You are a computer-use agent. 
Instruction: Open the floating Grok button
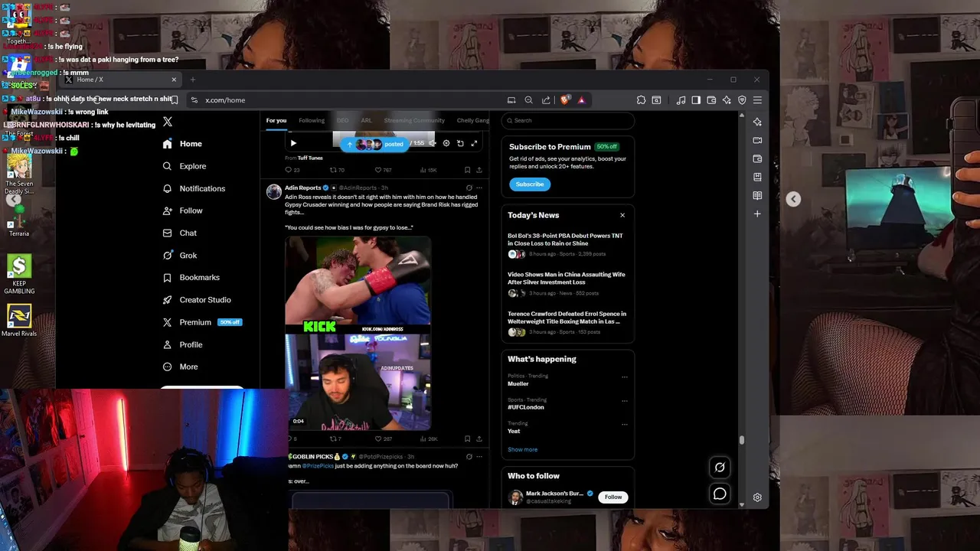tap(720, 468)
